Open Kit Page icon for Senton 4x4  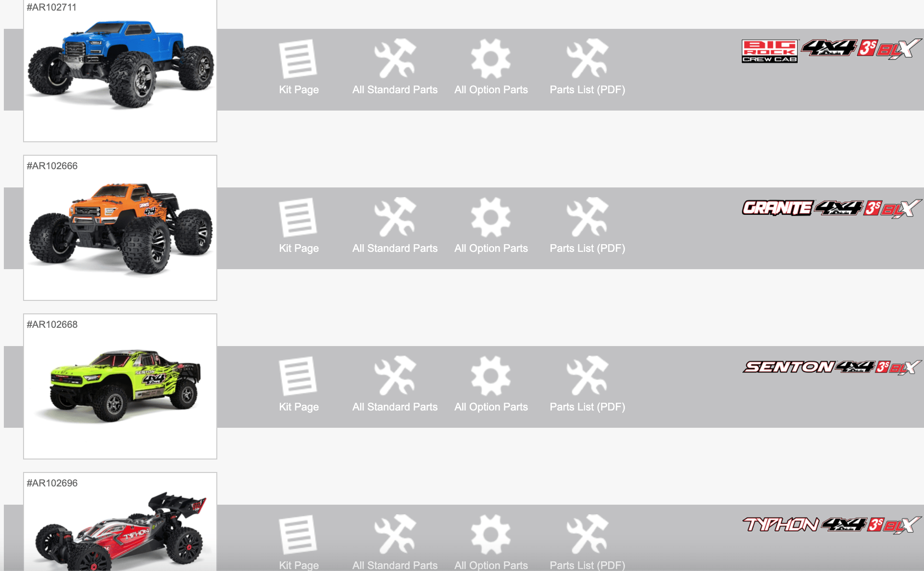click(298, 376)
